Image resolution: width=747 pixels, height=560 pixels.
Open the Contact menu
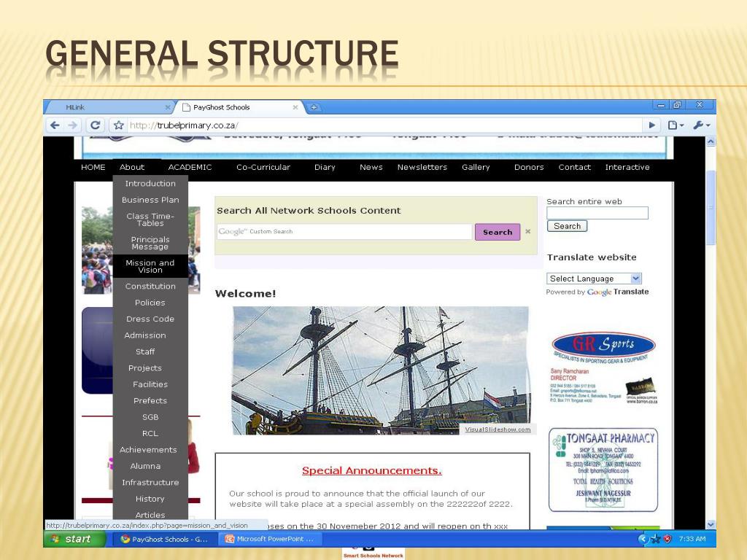(x=575, y=167)
